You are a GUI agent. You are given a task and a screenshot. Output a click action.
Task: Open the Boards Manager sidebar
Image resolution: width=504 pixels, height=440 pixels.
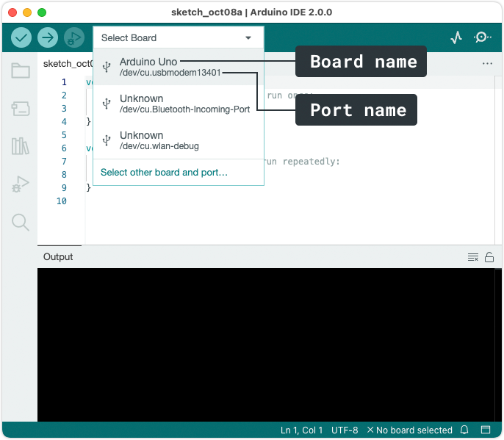pyautogui.click(x=21, y=109)
